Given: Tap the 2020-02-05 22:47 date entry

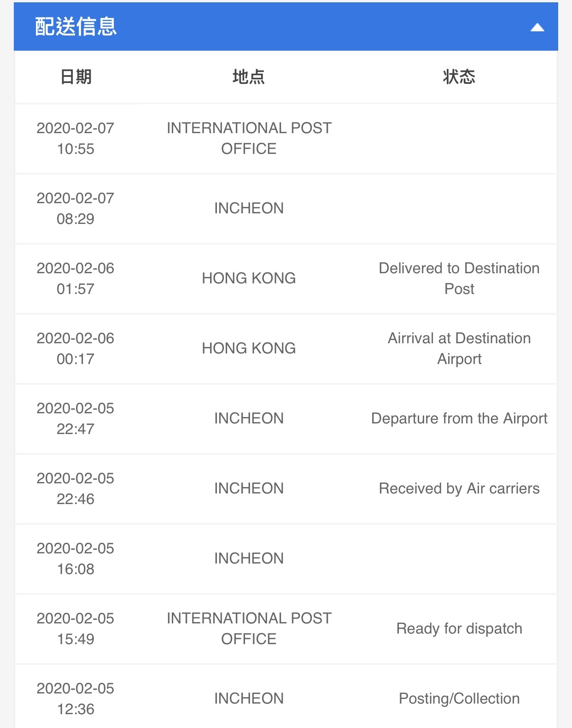Looking at the screenshot, I should pyautogui.click(x=76, y=418).
